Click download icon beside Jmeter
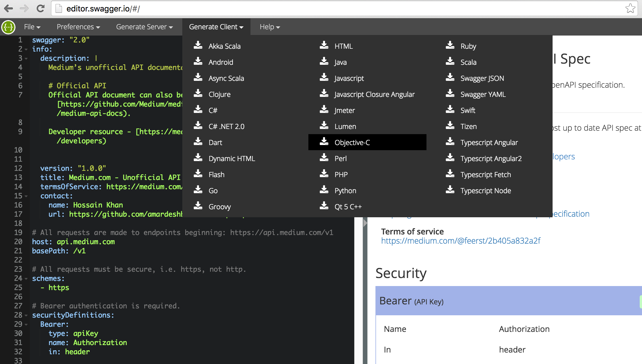 (x=324, y=109)
